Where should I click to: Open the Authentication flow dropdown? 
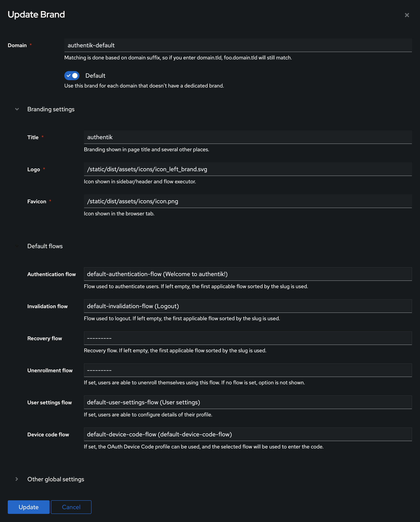click(248, 274)
